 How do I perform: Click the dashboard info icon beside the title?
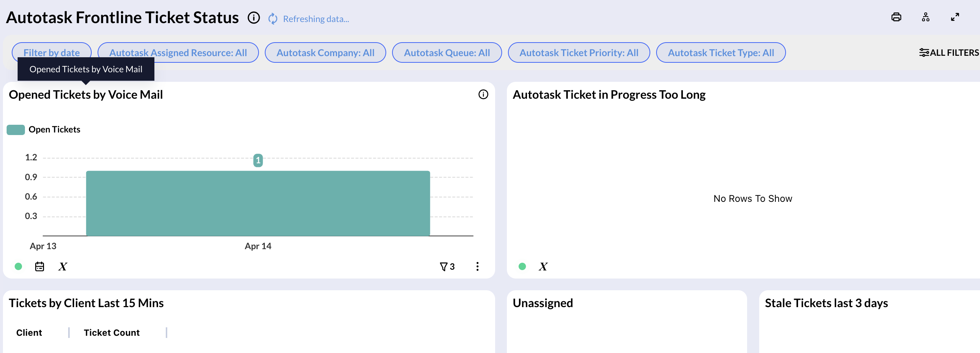pos(254,18)
